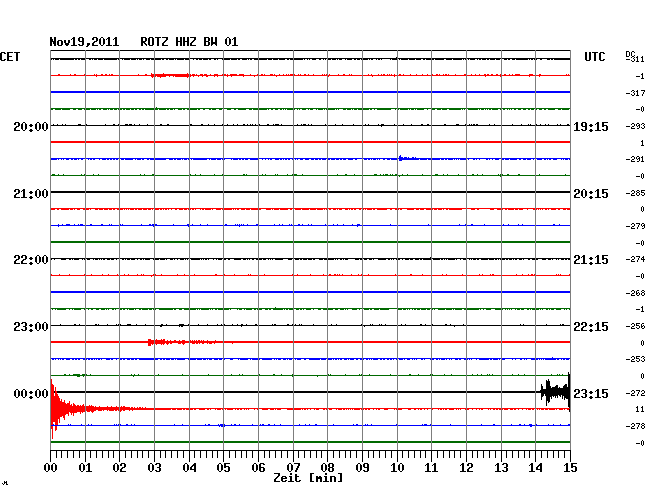Image resolution: width=650 pixels, height=494 pixels.
Task: Click the 04 minute axis label
Action: 189,468
